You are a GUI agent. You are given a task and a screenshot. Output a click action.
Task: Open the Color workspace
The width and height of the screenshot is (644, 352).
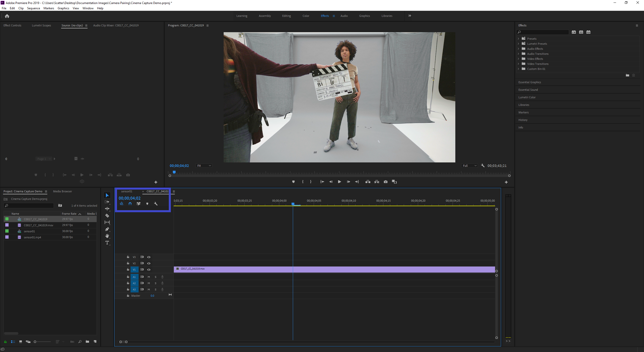pyautogui.click(x=306, y=16)
